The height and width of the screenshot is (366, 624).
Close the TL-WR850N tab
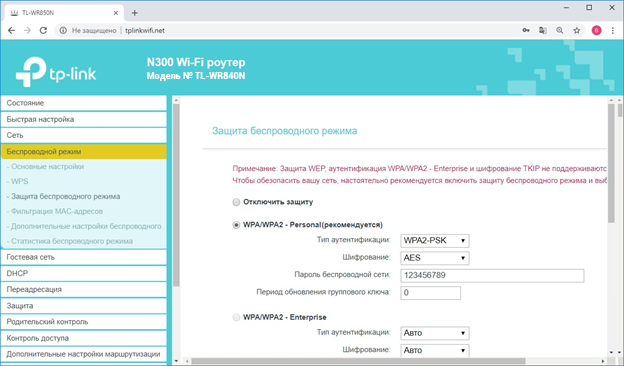(116, 13)
